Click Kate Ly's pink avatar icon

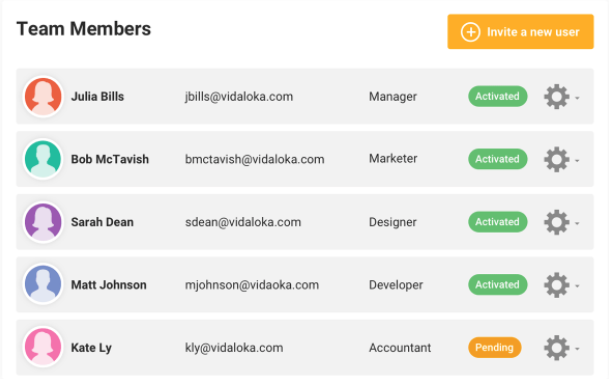[x=43, y=348]
